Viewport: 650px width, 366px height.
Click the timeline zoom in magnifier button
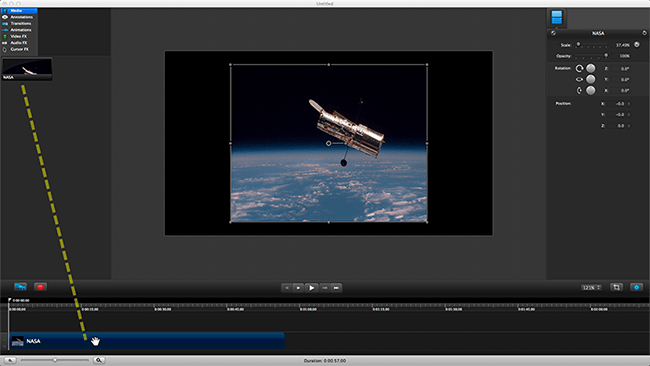coord(99,360)
